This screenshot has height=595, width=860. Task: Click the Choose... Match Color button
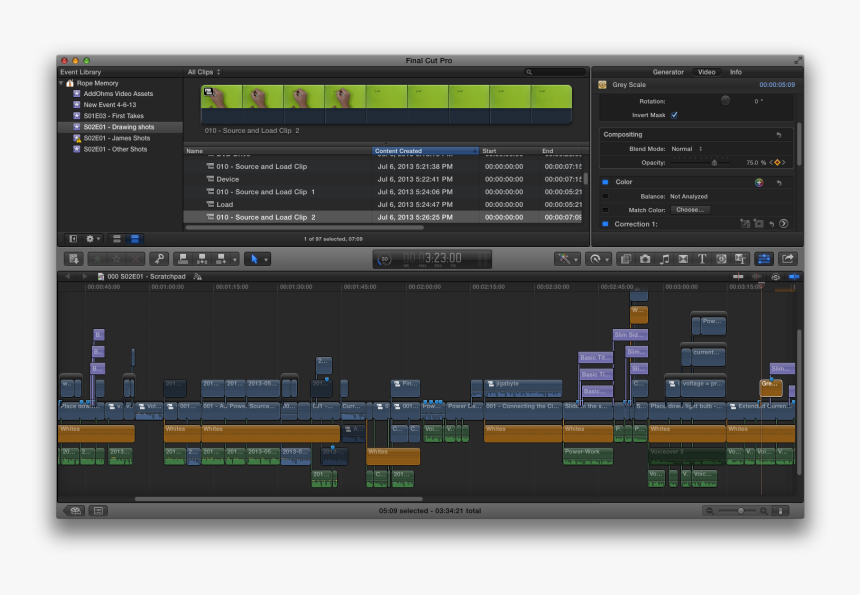click(x=690, y=210)
